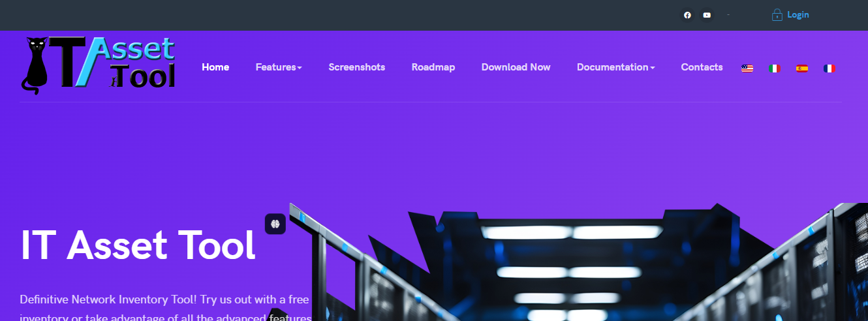868x321 pixels.
Task: Open the Contacts page
Action: [702, 67]
